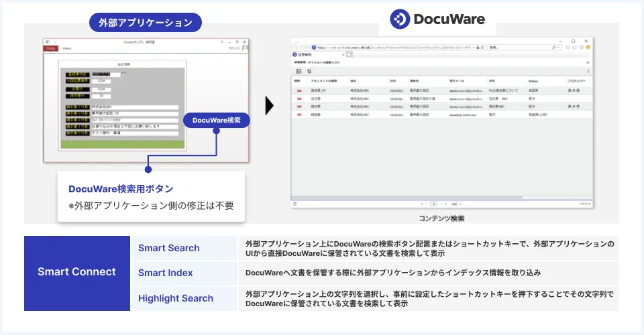Go to first page in pagination
Viewport: 644px width, 335px height.
422,204
